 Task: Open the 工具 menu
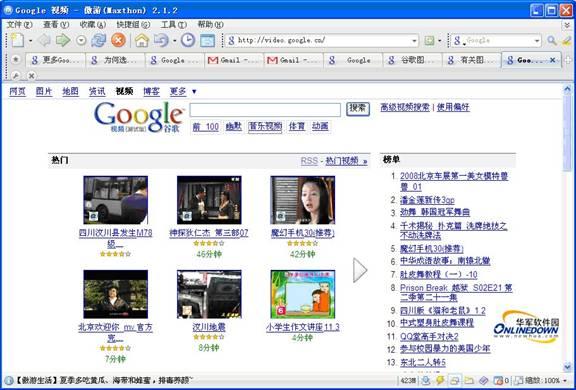point(174,25)
